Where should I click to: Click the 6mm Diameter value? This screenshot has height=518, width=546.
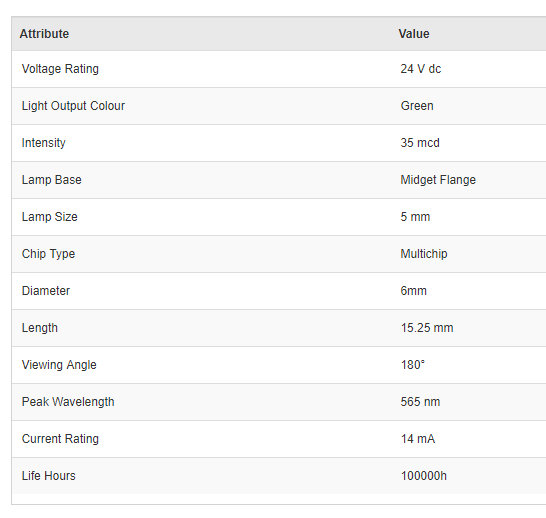(413, 291)
